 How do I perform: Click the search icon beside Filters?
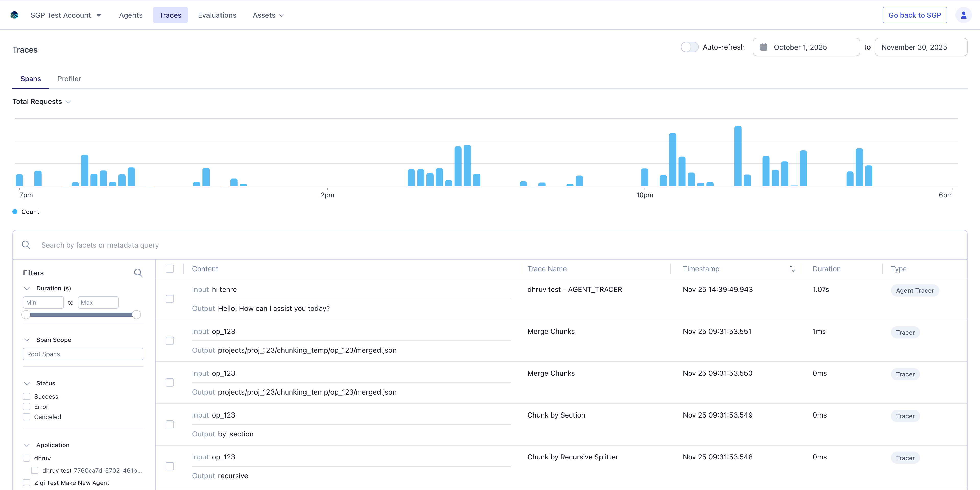click(x=138, y=273)
